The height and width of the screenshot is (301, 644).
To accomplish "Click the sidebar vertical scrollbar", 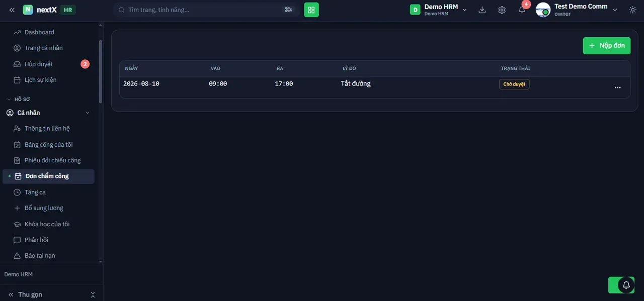I will 101,71.
